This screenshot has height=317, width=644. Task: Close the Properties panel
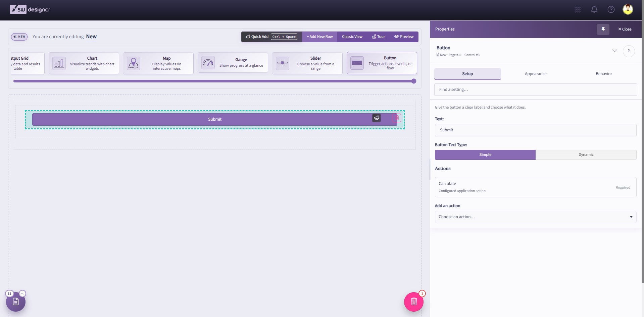(x=625, y=29)
